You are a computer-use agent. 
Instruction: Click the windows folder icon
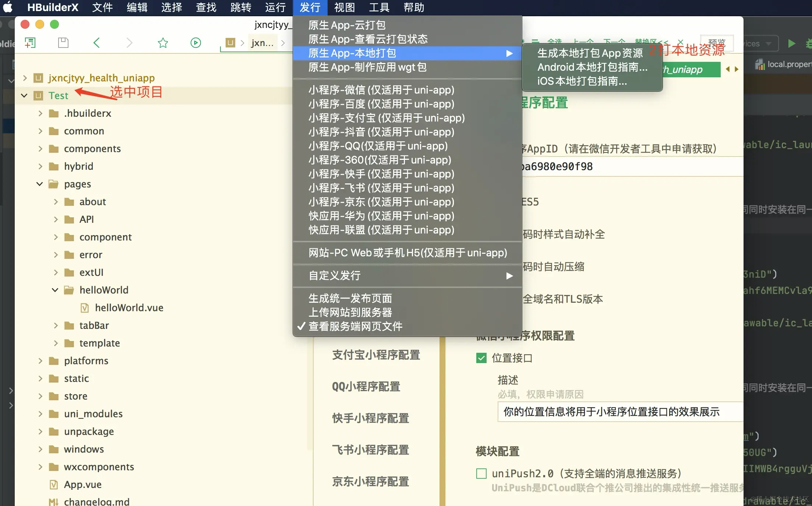point(54,449)
